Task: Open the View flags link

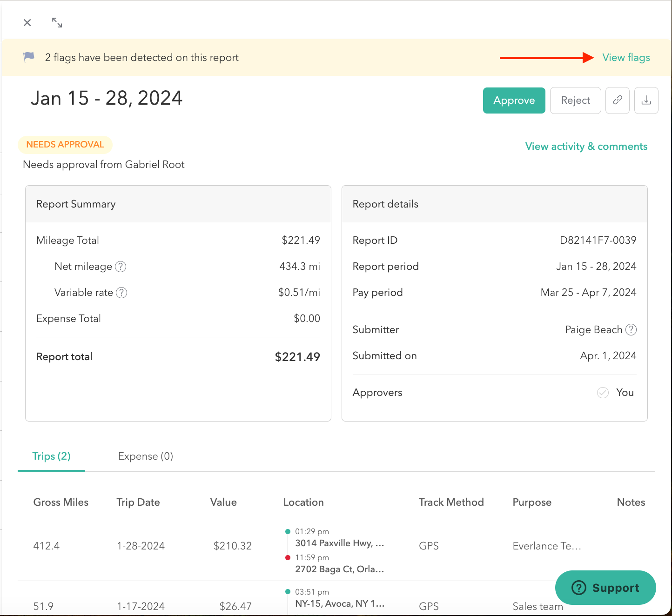Action: click(625, 58)
